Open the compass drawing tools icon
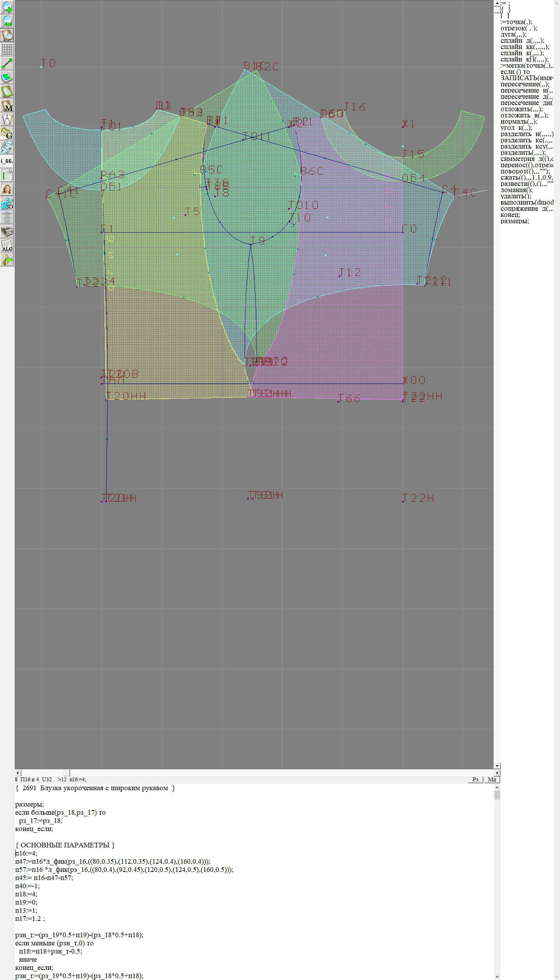 click(x=7, y=119)
